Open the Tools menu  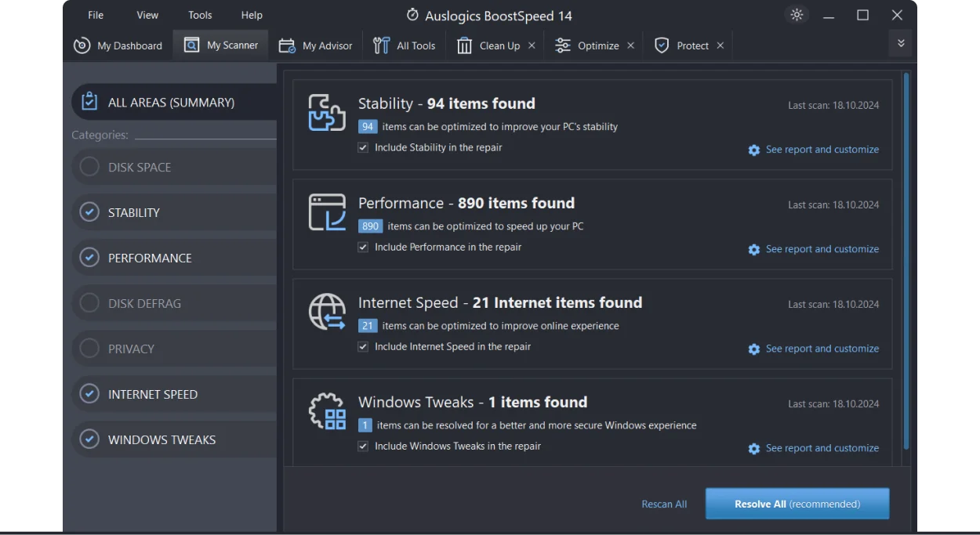point(200,15)
